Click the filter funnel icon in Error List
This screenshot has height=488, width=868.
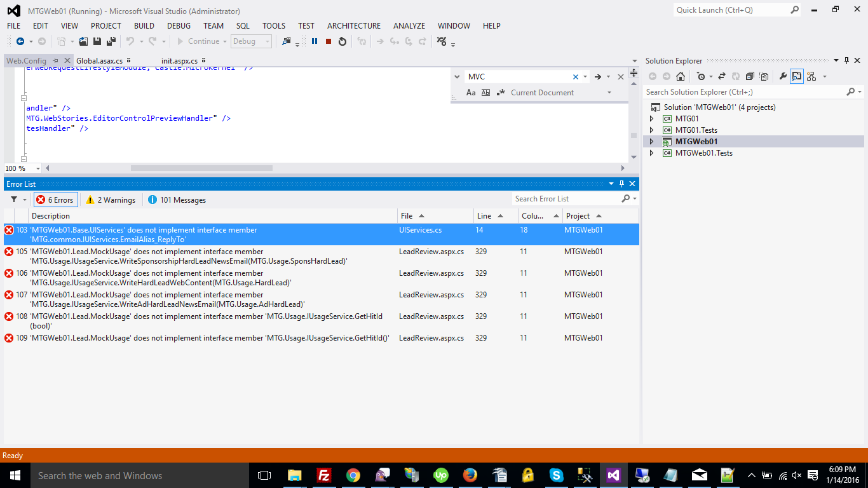14,200
